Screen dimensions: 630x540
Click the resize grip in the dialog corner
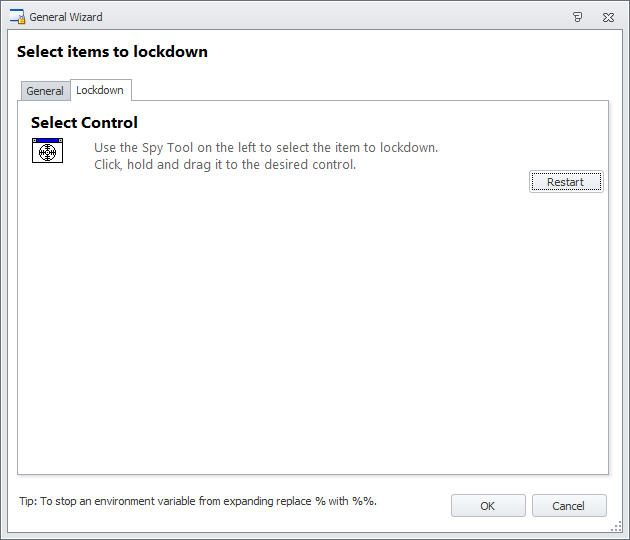click(616, 527)
